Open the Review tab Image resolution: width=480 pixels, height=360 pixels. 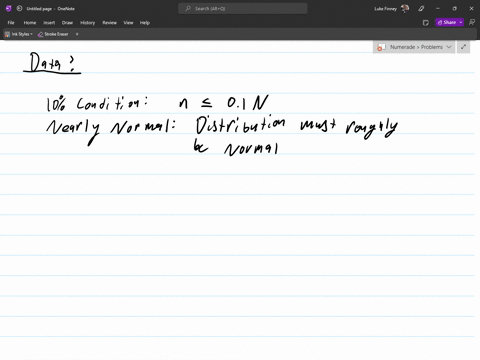[109, 23]
